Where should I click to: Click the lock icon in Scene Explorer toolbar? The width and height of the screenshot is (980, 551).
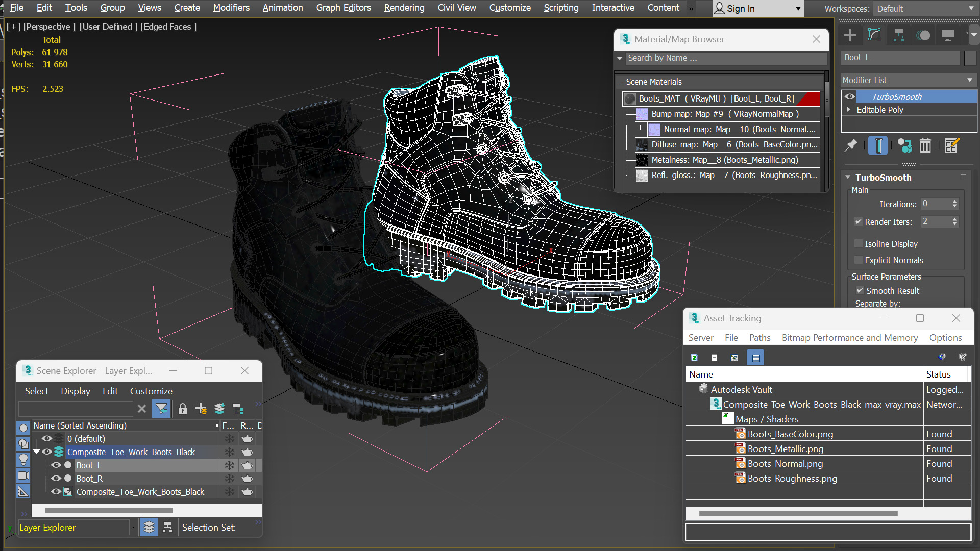[x=183, y=409]
